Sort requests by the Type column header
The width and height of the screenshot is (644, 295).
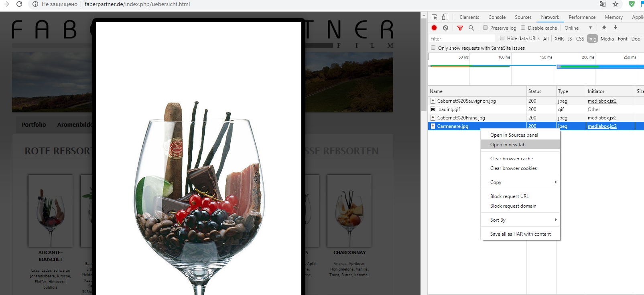pyautogui.click(x=571, y=91)
